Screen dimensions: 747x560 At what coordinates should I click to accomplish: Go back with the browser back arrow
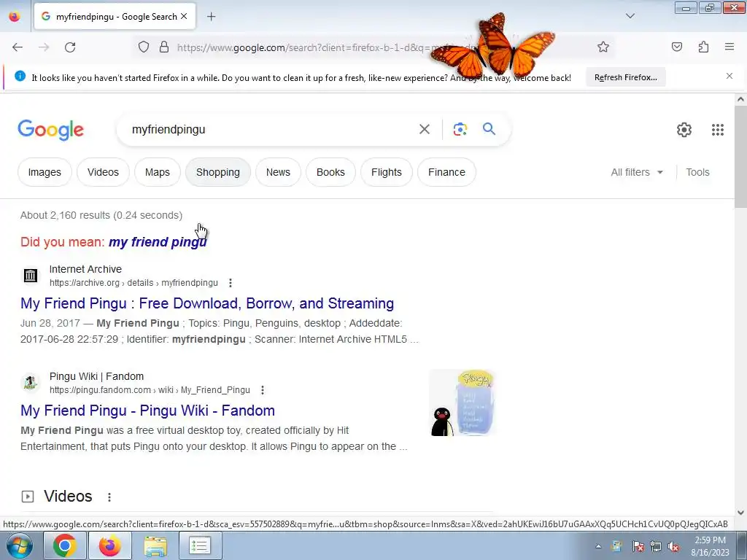[x=18, y=47]
